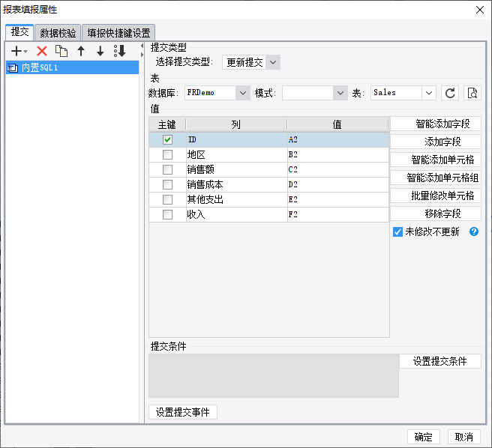Click the F2 value cell
The height and width of the screenshot is (448, 492).
[x=338, y=214]
